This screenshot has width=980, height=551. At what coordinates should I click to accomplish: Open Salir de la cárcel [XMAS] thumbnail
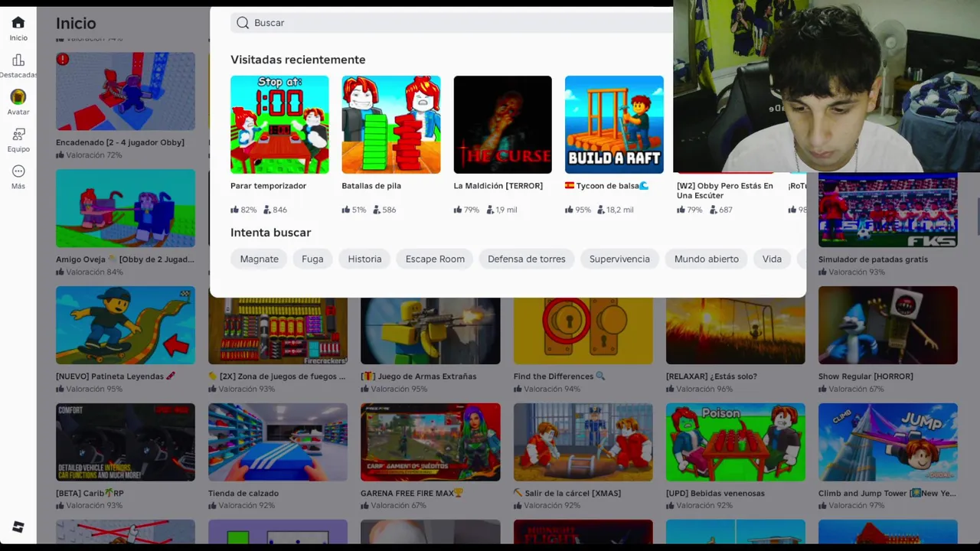(x=583, y=442)
